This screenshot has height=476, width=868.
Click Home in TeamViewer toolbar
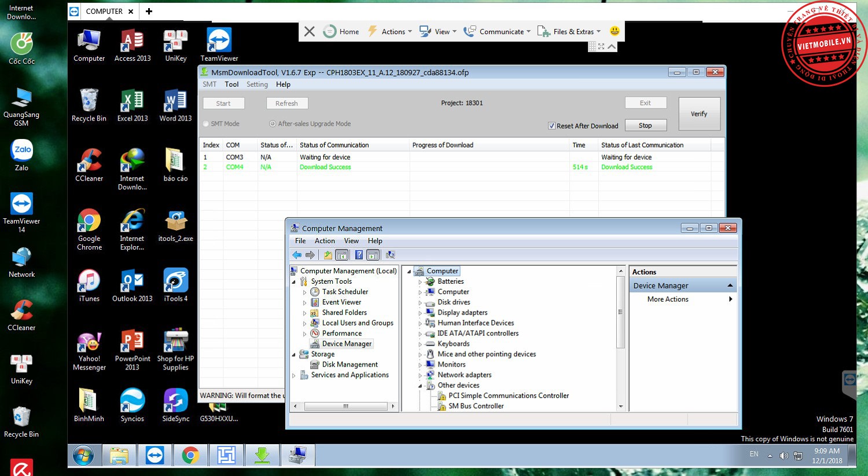[342, 31]
